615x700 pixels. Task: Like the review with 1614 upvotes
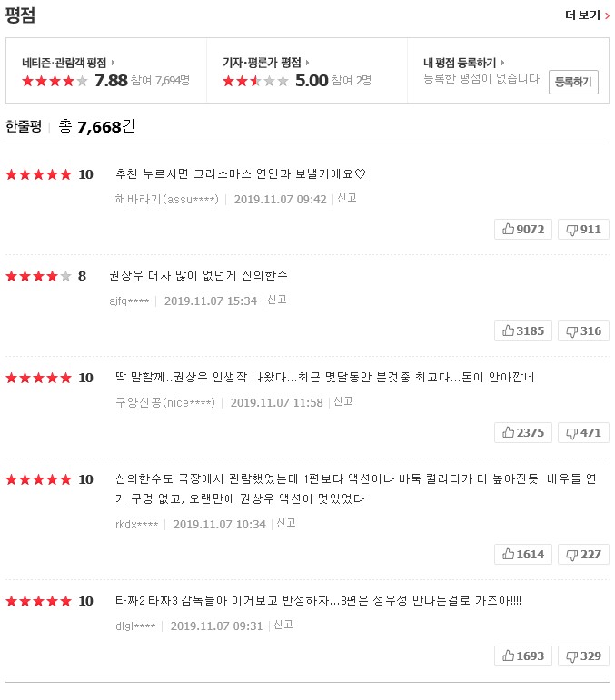point(522,554)
